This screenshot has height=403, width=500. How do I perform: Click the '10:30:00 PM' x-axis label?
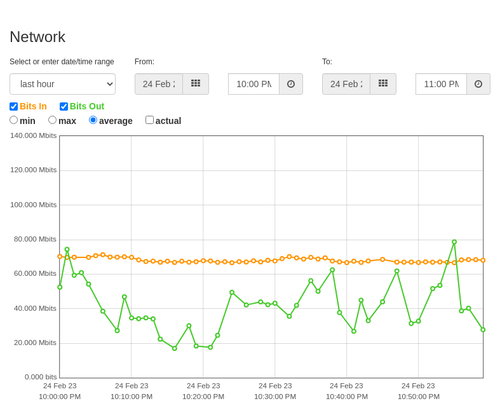[275, 397]
